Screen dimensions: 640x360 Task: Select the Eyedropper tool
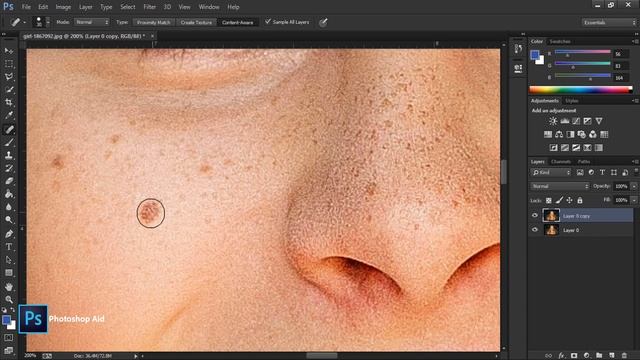click(x=9, y=116)
